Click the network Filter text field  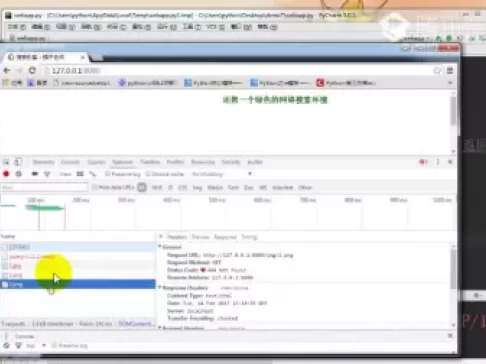click(44, 187)
